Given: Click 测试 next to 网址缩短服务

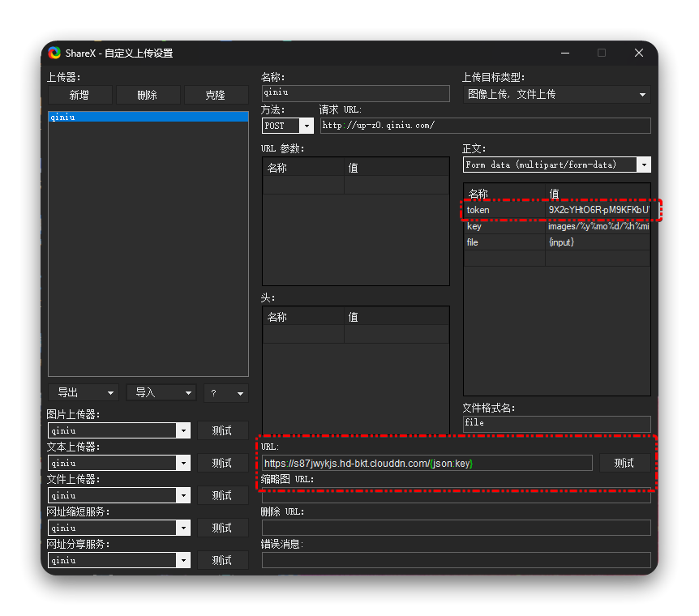Looking at the screenshot, I should pos(222,528).
